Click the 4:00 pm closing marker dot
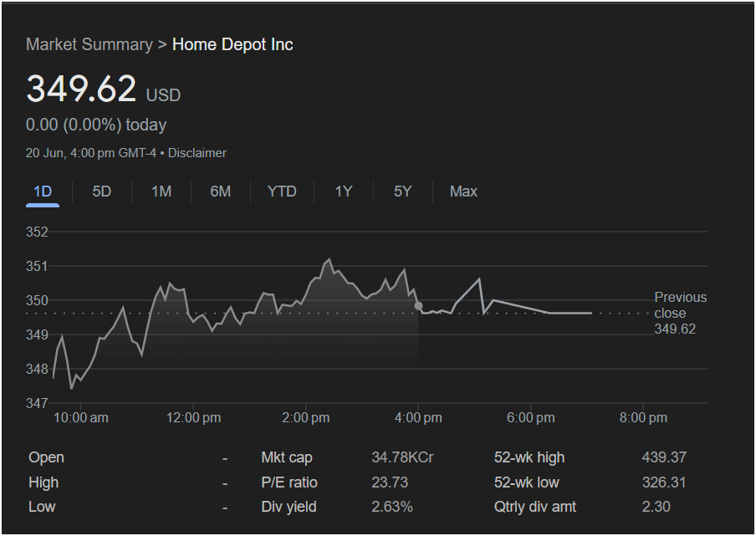756x536 pixels. pyautogui.click(x=418, y=305)
